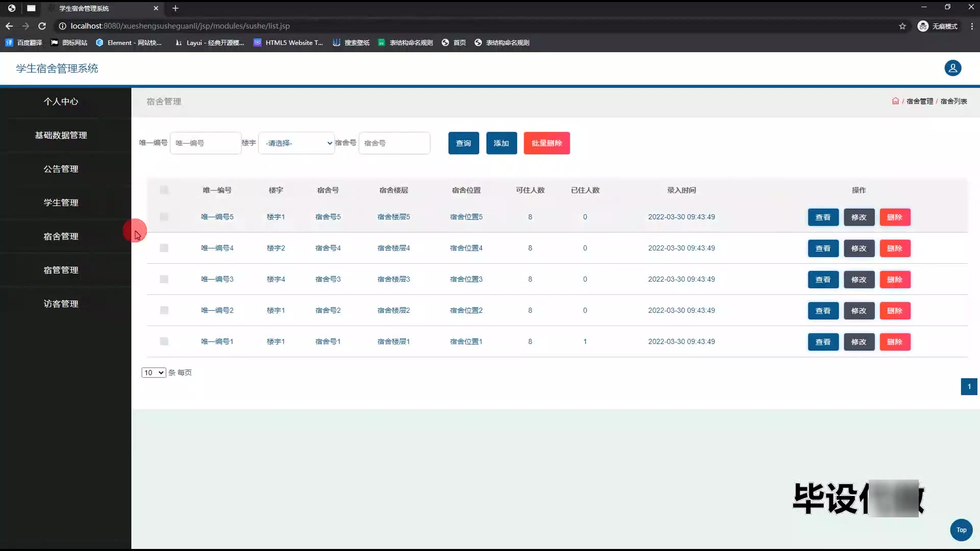Check the row for 唯一编号4
The height and width of the screenshot is (551, 980).
(x=164, y=248)
